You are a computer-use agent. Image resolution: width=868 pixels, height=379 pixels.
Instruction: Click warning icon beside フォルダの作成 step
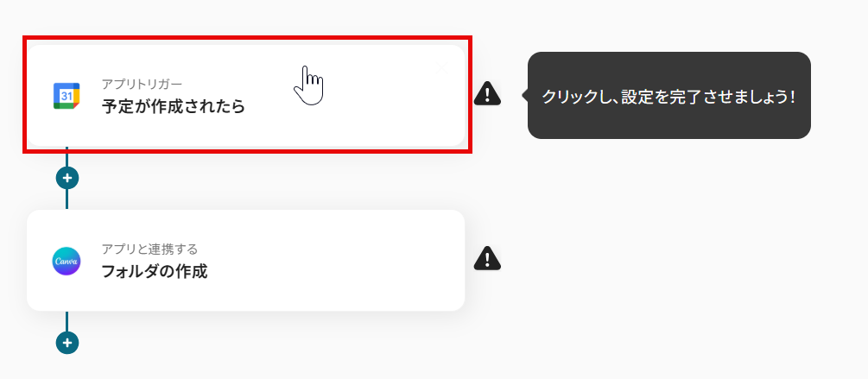click(487, 258)
